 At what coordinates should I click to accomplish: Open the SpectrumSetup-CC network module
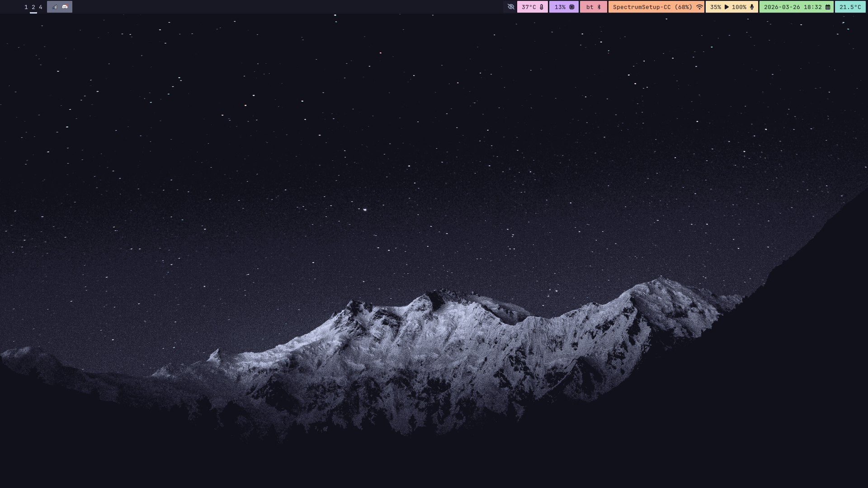(x=652, y=7)
